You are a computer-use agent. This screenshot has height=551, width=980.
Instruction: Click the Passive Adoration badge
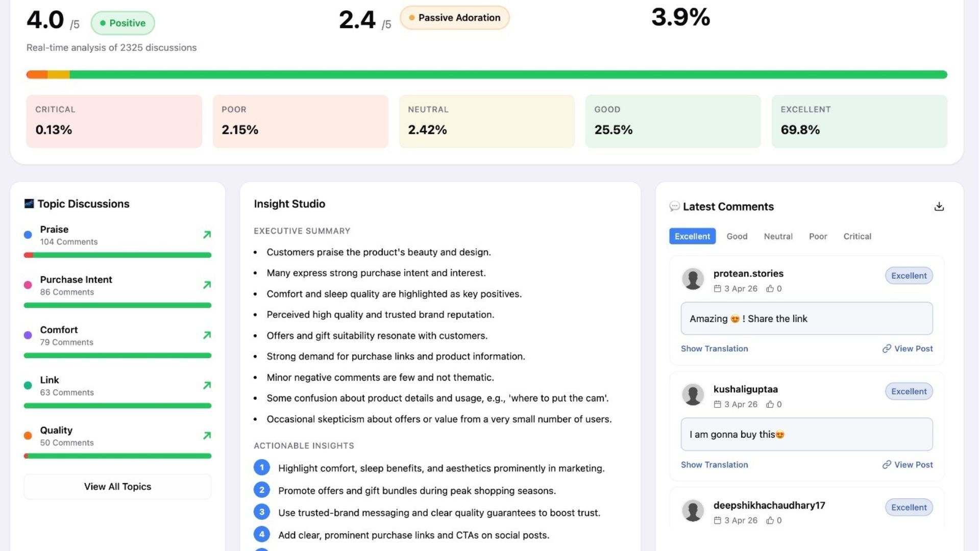coord(454,18)
